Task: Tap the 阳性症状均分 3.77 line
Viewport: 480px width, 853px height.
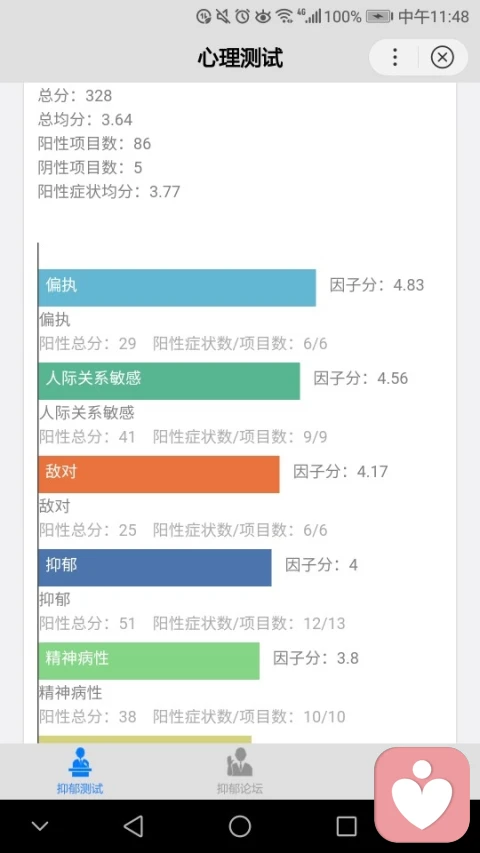Action: point(109,191)
